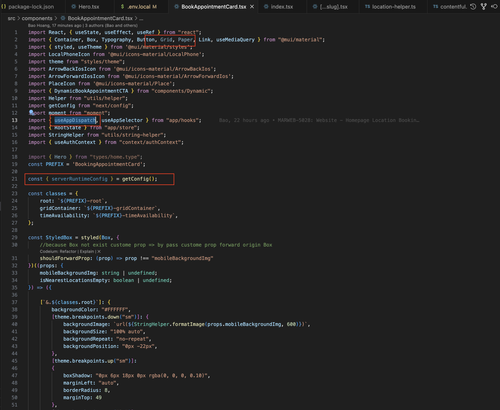The width and height of the screenshot is (500, 410).
Task: Click the file history clock icon
Action: click(x=473, y=7)
